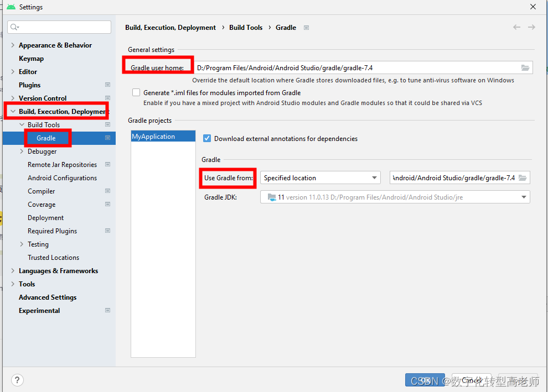Edit the Gradle location path field
The image size is (548, 392).
pyautogui.click(x=453, y=177)
